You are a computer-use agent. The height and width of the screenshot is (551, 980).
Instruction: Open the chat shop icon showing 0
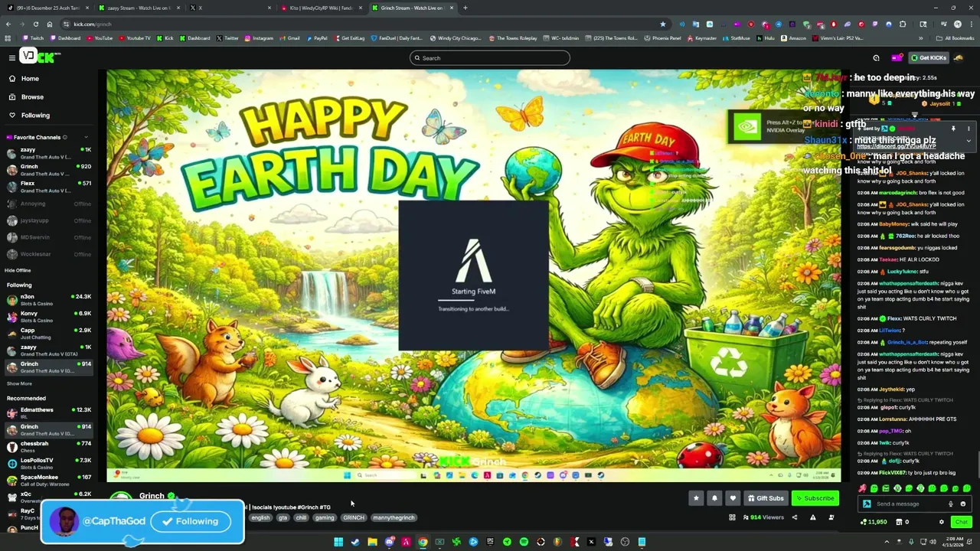point(903,522)
